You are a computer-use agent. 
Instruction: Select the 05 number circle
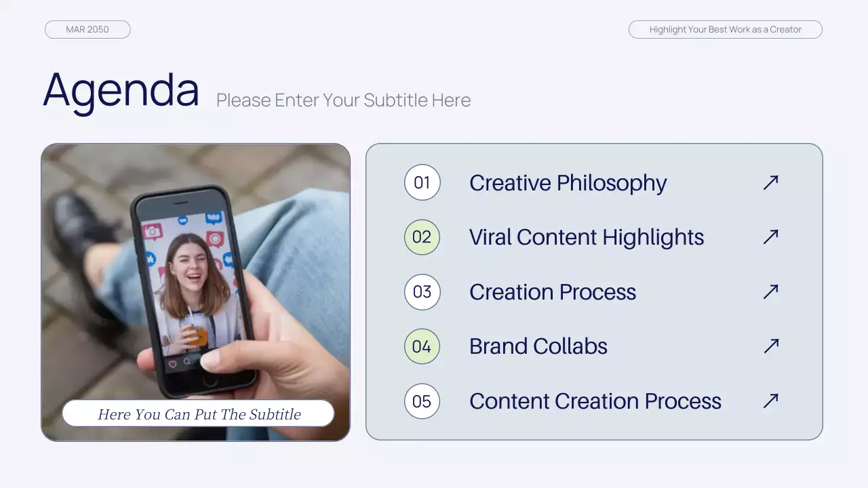pos(422,401)
